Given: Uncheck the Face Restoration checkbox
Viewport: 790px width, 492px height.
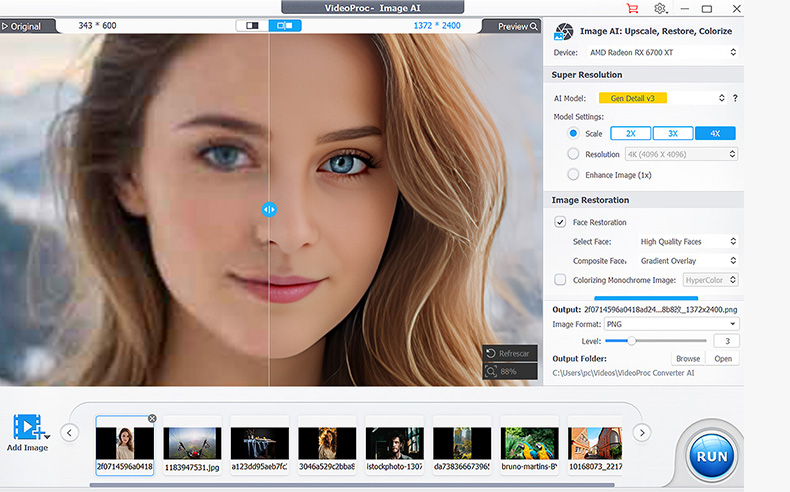Looking at the screenshot, I should [x=560, y=222].
